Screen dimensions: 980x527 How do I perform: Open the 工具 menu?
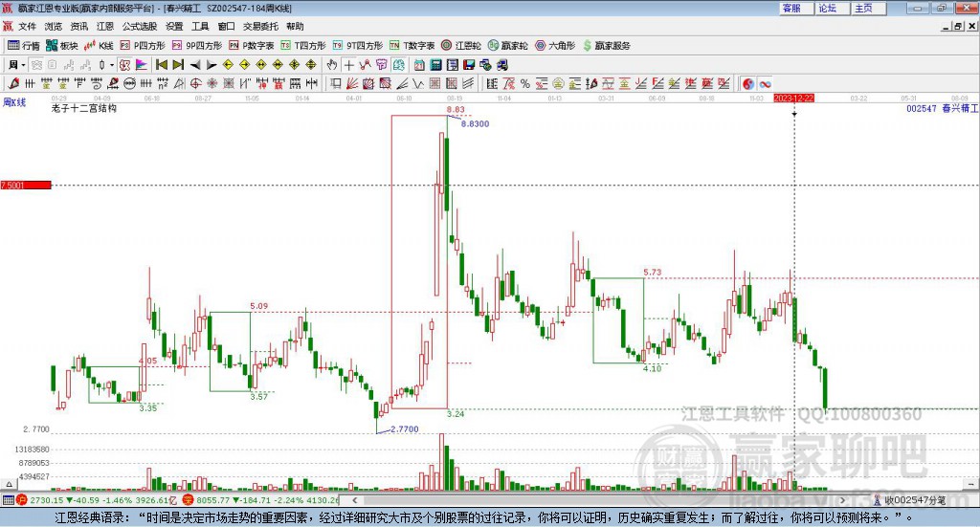[200, 26]
